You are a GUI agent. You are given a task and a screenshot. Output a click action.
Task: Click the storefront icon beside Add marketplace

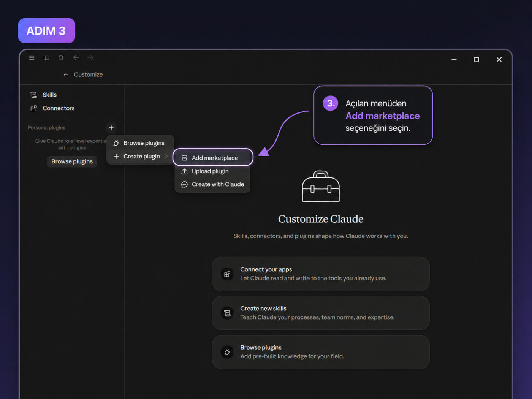[184, 158]
